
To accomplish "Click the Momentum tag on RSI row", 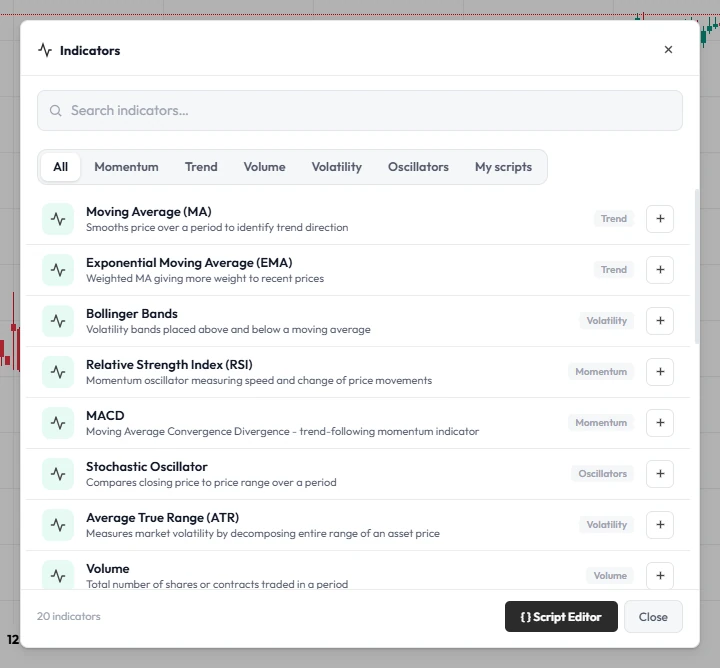I will click(x=601, y=372).
